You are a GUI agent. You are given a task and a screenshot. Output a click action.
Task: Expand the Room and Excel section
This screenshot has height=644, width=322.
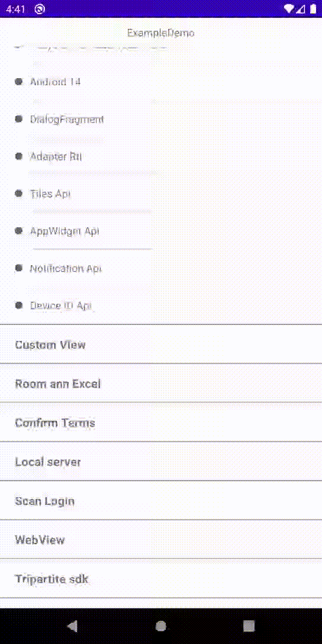tap(161, 383)
